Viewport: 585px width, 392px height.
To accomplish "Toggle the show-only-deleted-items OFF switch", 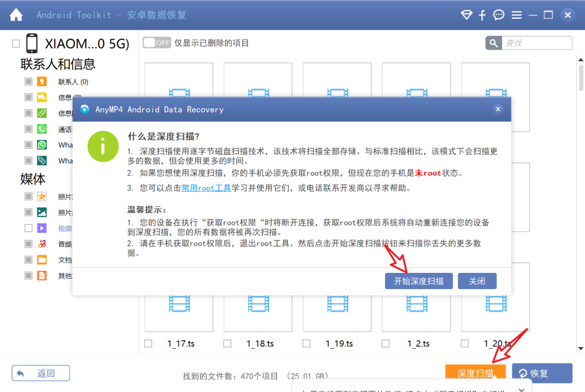I will [x=157, y=43].
